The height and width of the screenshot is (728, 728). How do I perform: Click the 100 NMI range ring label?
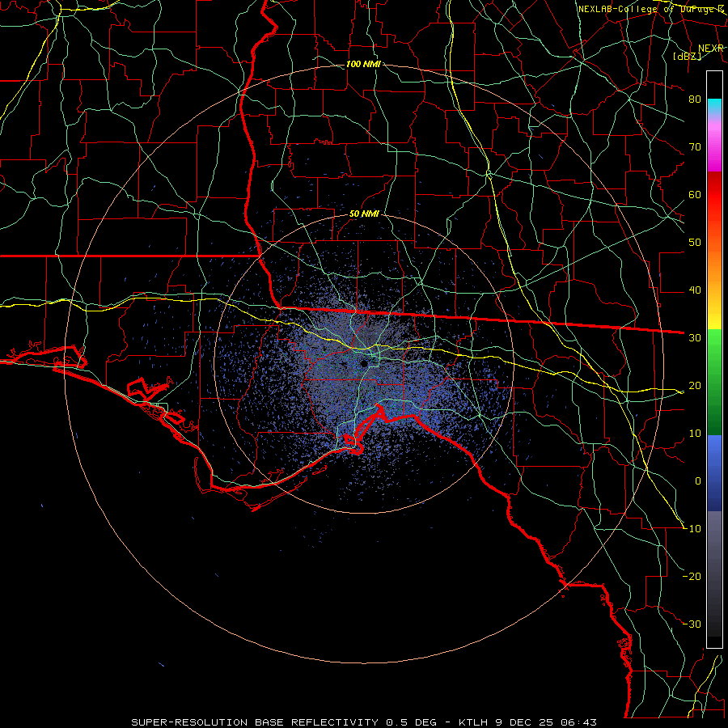pos(363,64)
